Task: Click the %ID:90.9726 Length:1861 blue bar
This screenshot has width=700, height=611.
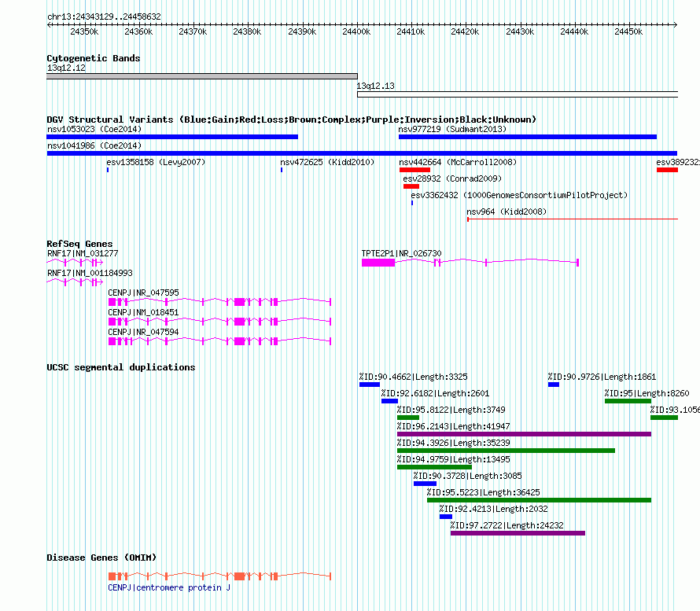Action: pyautogui.click(x=554, y=385)
